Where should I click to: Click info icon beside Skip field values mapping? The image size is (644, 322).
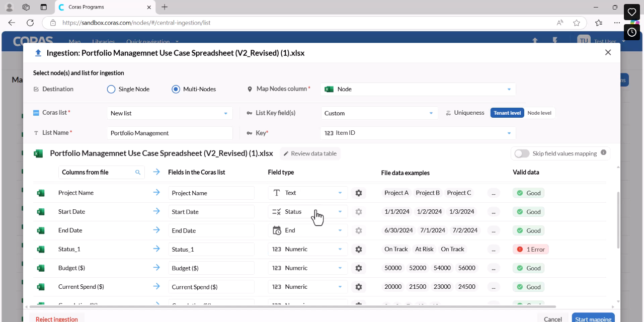[603, 152]
